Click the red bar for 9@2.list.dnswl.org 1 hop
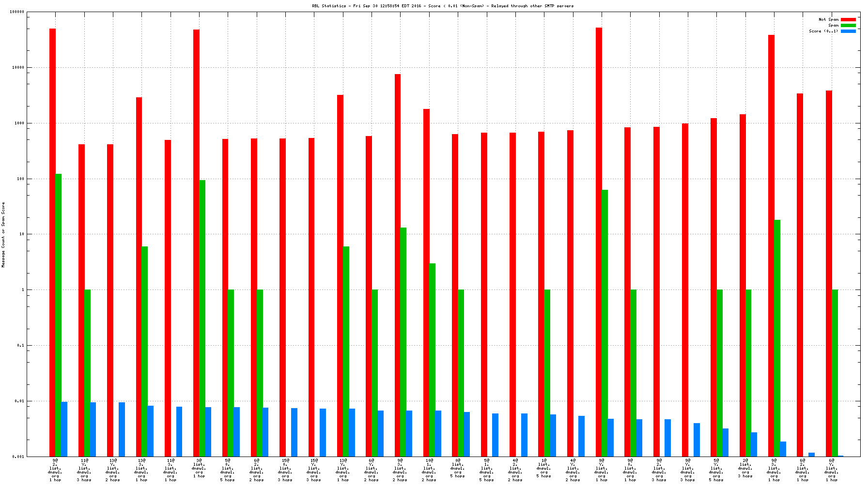Screen dimensions: 868x488 52,242
